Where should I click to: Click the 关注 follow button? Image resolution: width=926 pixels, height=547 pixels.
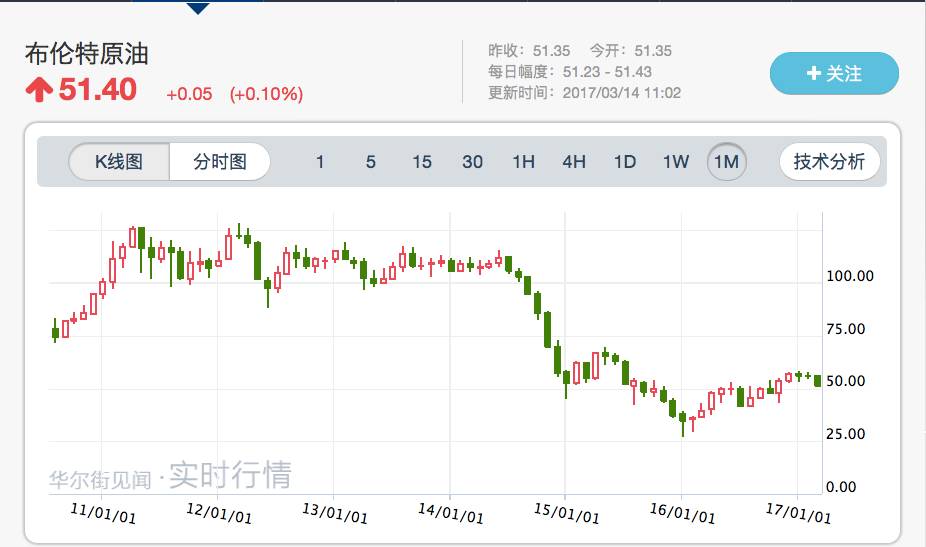(x=834, y=73)
